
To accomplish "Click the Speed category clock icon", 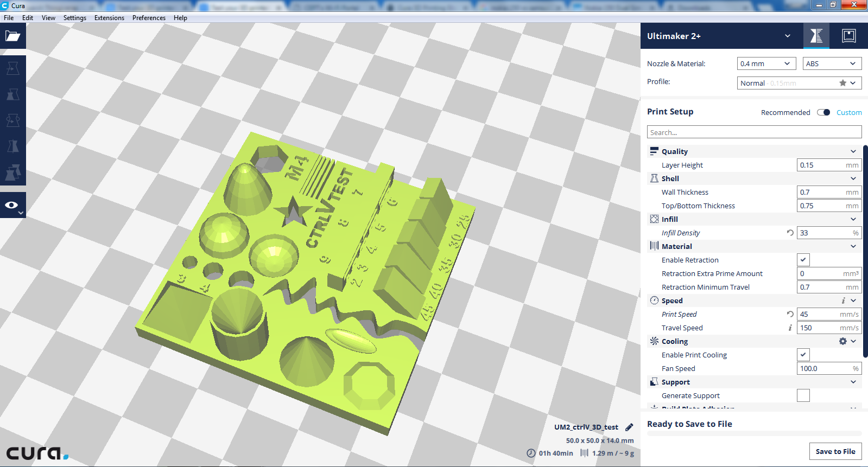I will point(654,300).
